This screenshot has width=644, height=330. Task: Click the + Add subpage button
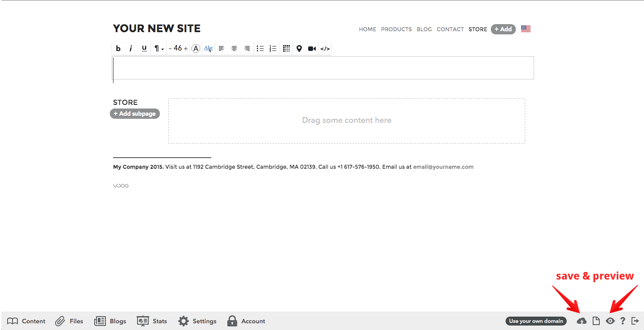pos(135,113)
